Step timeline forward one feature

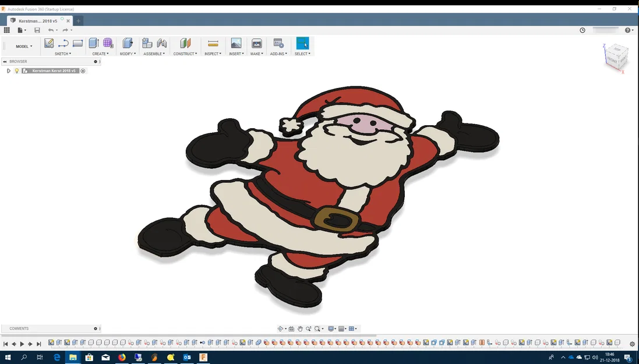(x=30, y=344)
